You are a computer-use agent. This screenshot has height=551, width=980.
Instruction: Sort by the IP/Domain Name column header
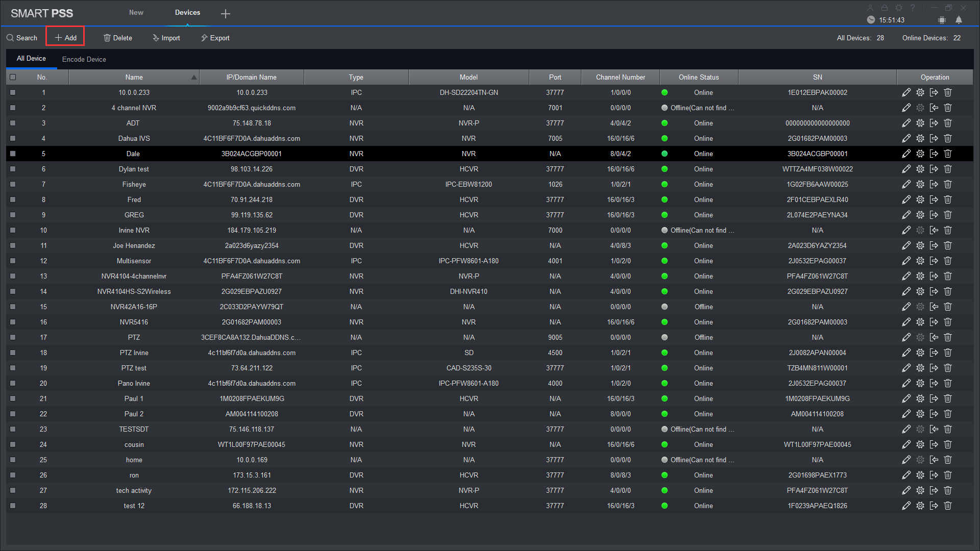pos(251,77)
